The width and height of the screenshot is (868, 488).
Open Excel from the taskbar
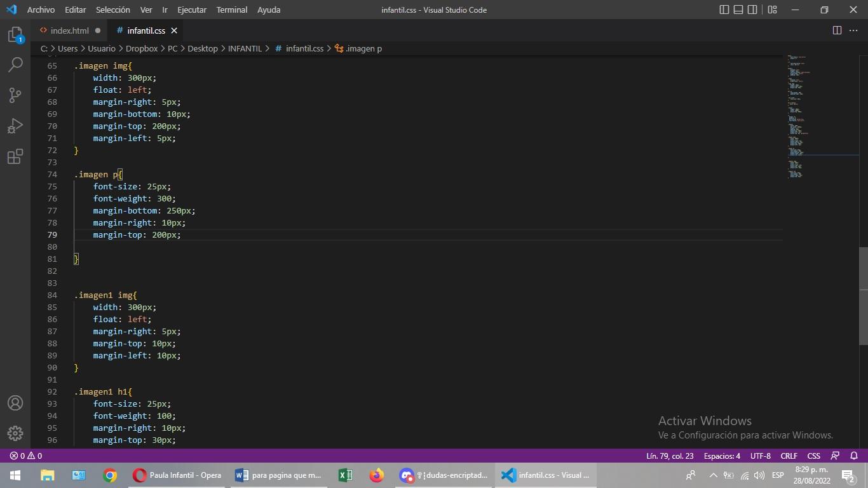pos(346,475)
